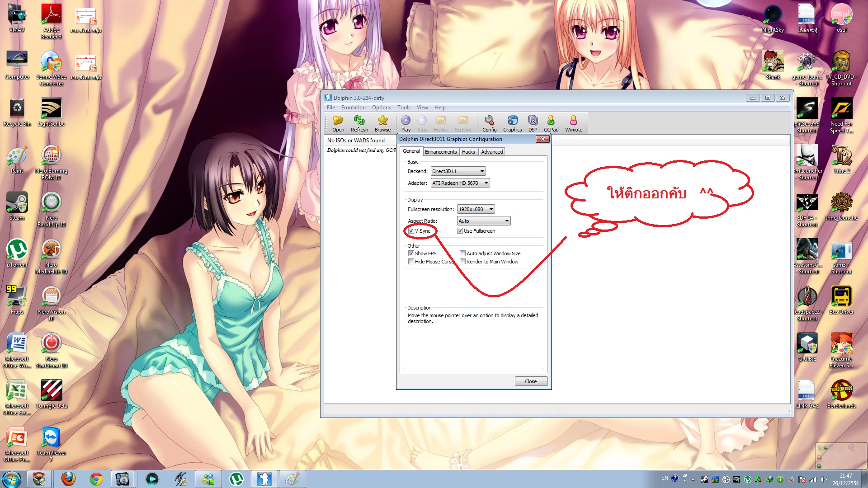Image resolution: width=868 pixels, height=488 pixels.
Task: Open an ISO with the Open toolbar icon
Action: [x=338, y=123]
